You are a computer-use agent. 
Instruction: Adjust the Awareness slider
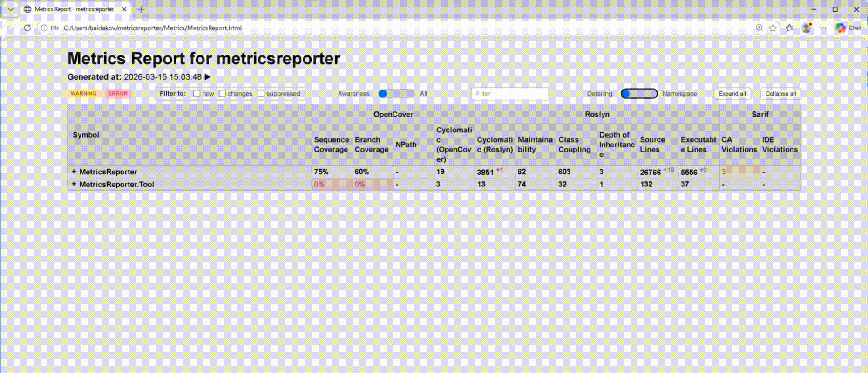click(396, 94)
